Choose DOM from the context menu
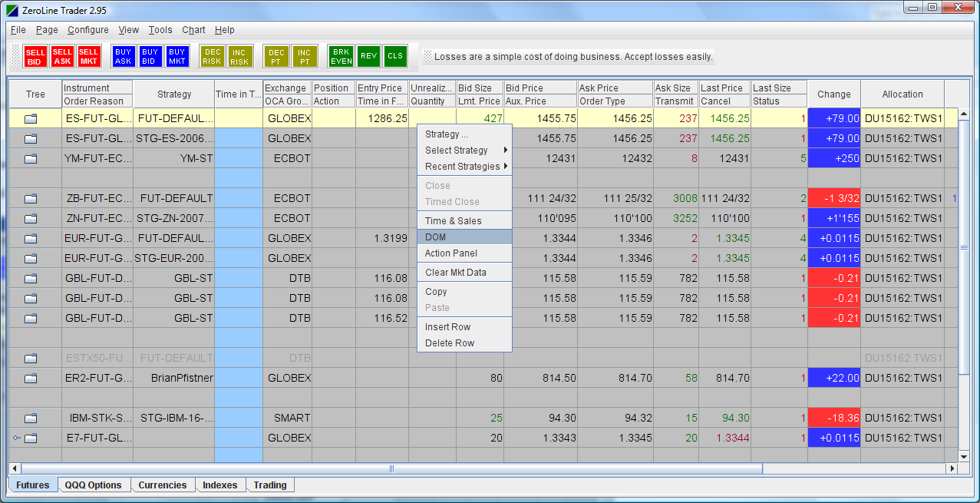The height and width of the screenshot is (503, 980). coord(464,237)
